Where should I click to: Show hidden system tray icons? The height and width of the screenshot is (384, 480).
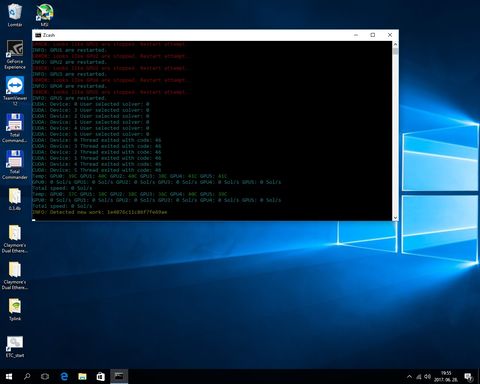click(x=409, y=377)
